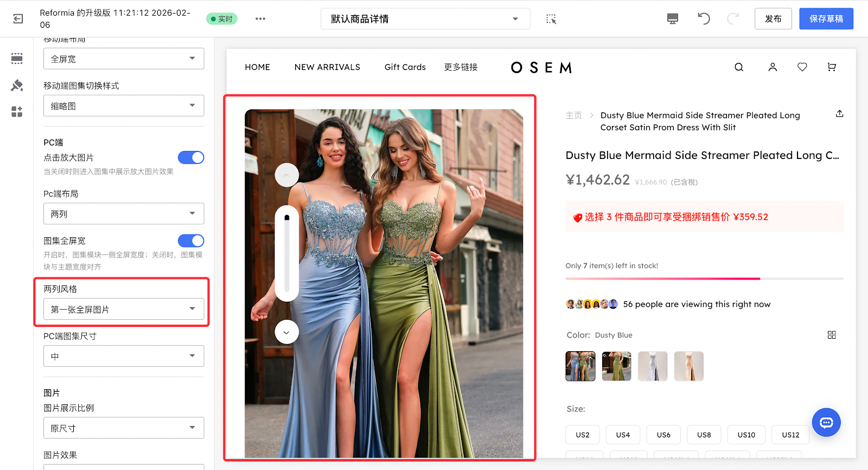
Task: Disable the 图集全屏宽 switch
Action: click(191, 240)
